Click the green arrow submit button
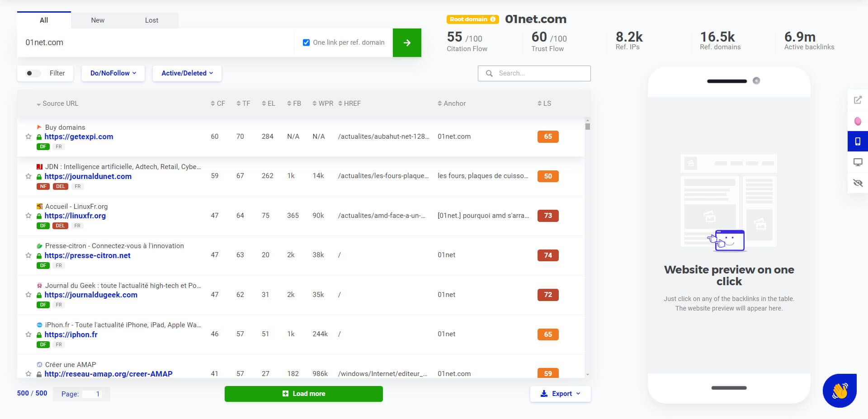868x419 pixels. 407,42
